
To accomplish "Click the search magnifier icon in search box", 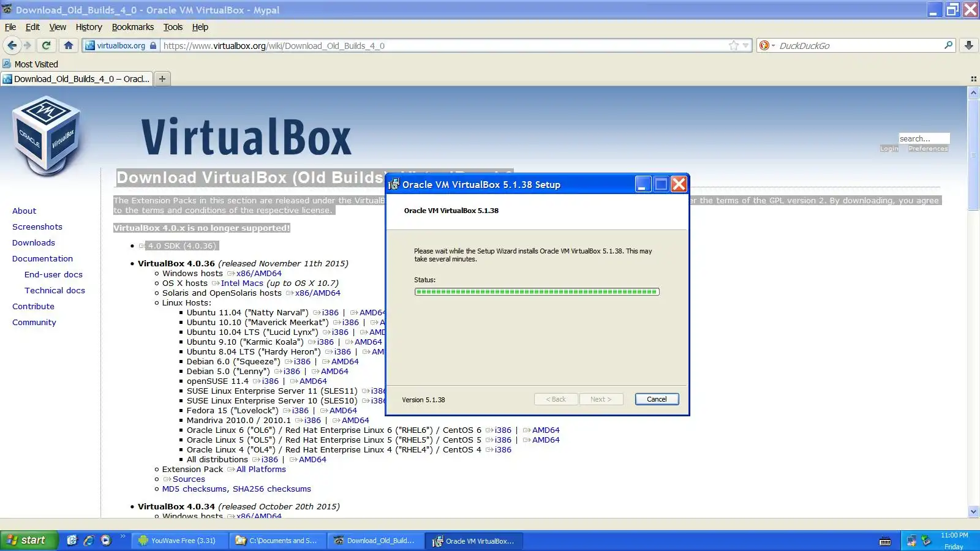I will (x=949, y=45).
